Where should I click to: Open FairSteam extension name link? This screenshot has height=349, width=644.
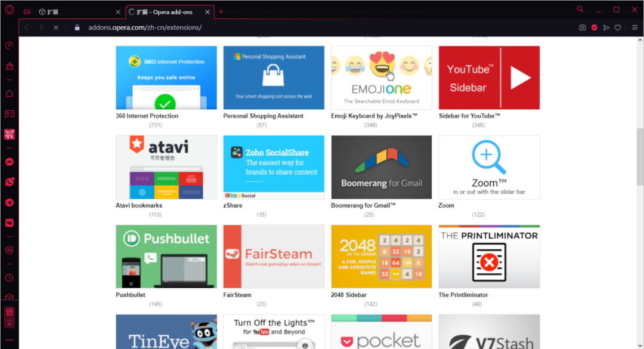tap(237, 295)
